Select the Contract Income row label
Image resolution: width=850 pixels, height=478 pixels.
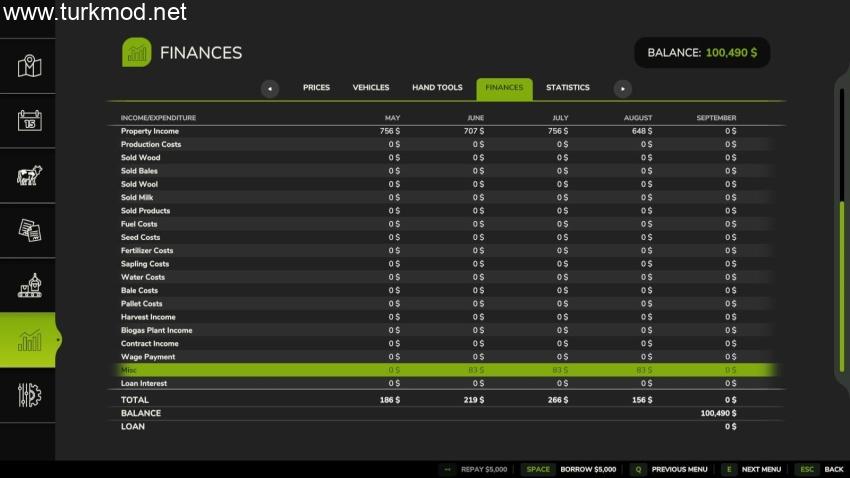click(150, 344)
